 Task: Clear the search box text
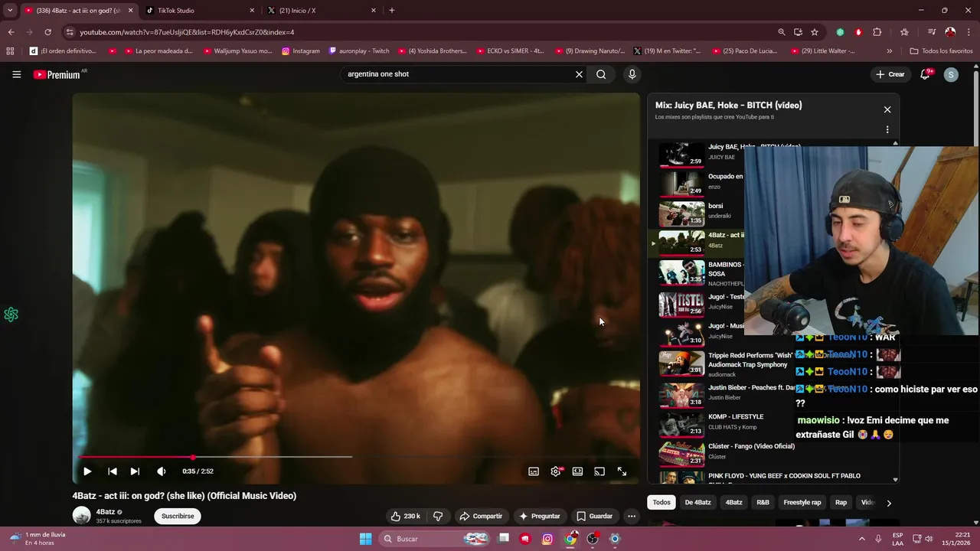point(579,74)
